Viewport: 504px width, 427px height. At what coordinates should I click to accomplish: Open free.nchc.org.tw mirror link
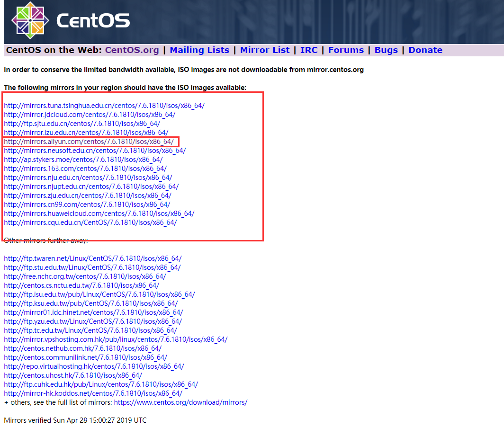85,276
